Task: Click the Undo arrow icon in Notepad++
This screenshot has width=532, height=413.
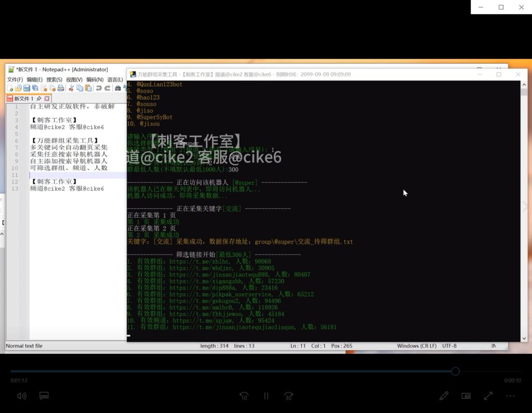Action: point(98,88)
